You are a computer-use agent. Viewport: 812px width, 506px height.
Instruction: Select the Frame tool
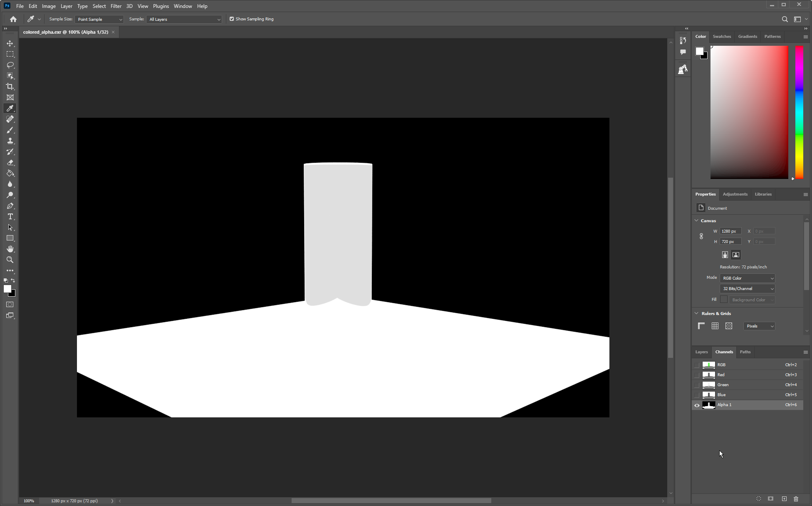tap(10, 97)
